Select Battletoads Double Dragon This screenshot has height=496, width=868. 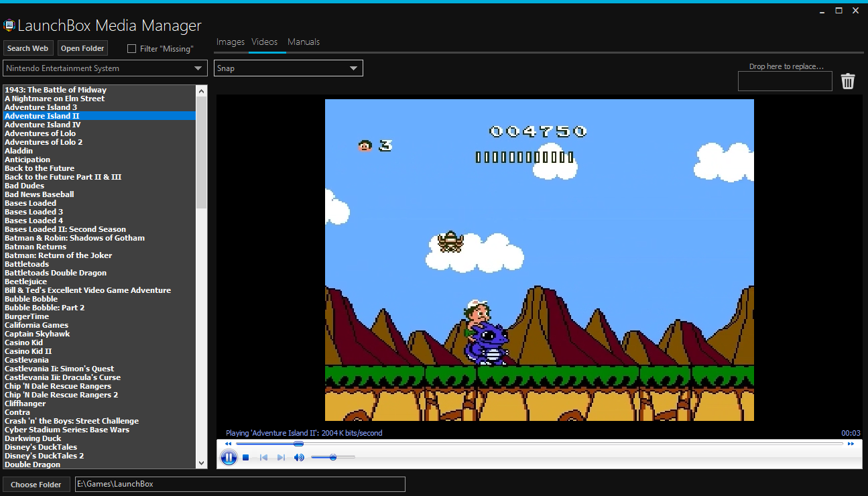(56, 273)
